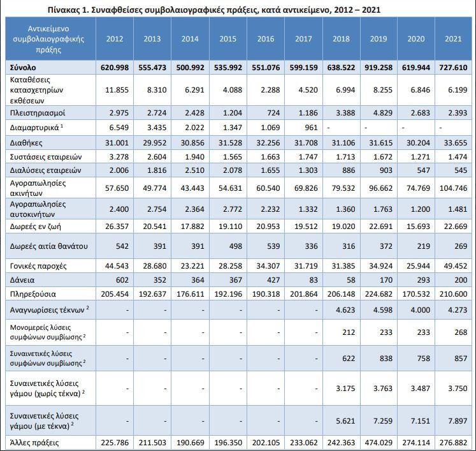The width and height of the screenshot is (476, 451).
Task: Click the 2018 column header
Action: click(x=341, y=39)
